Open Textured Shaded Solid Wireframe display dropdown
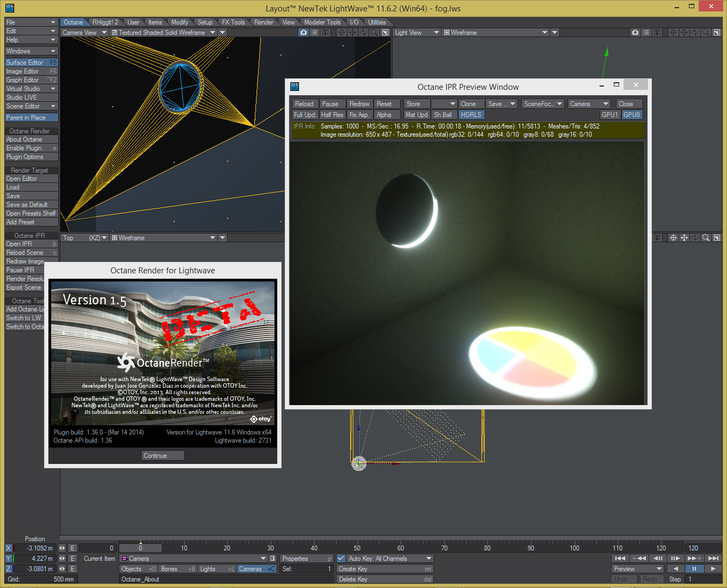The image size is (727, 588). click(164, 33)
